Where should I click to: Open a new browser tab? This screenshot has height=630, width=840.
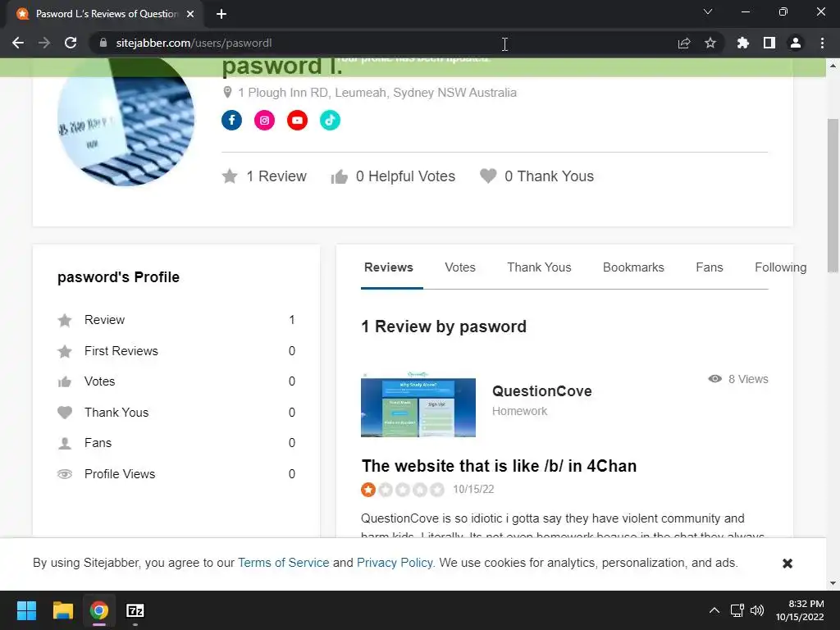pyautogui.click(x=221, y=14)
